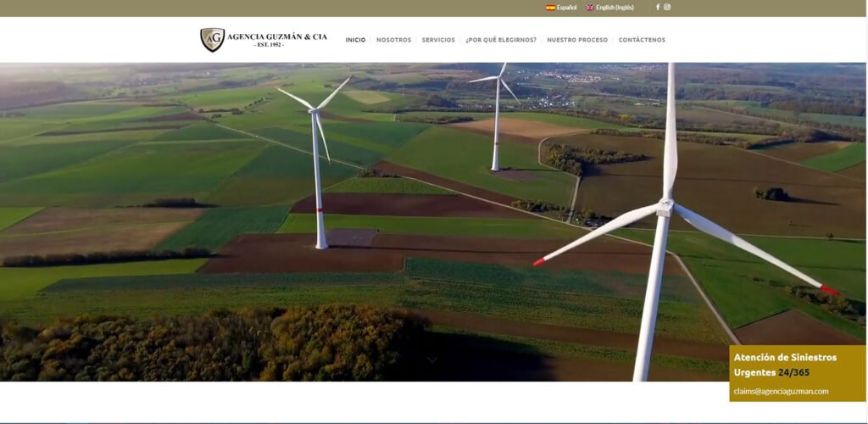The width and height of the screenshot is (868, 424).
Task: Click the Spanish flag icon
Action: click(x=550, y=8)
